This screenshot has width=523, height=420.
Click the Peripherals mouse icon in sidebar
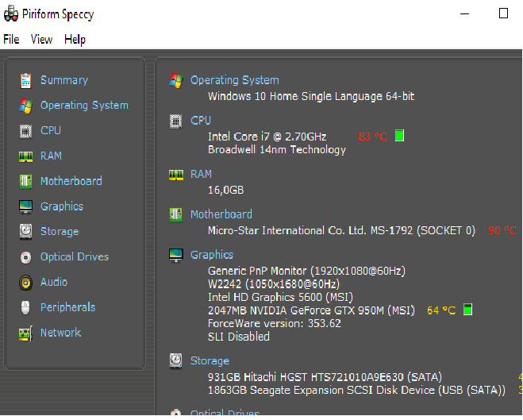pos(25,307)
